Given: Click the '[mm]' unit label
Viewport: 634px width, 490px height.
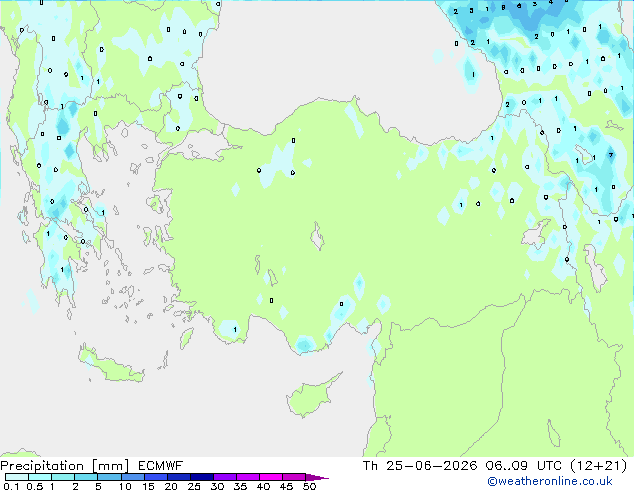Looking at the screenshot, I should coord(110,466).
